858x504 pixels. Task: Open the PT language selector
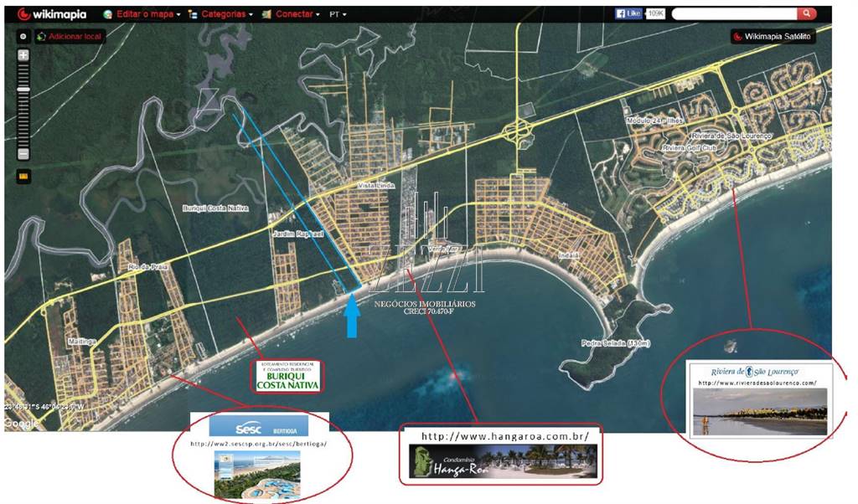(x=338, y=14)
